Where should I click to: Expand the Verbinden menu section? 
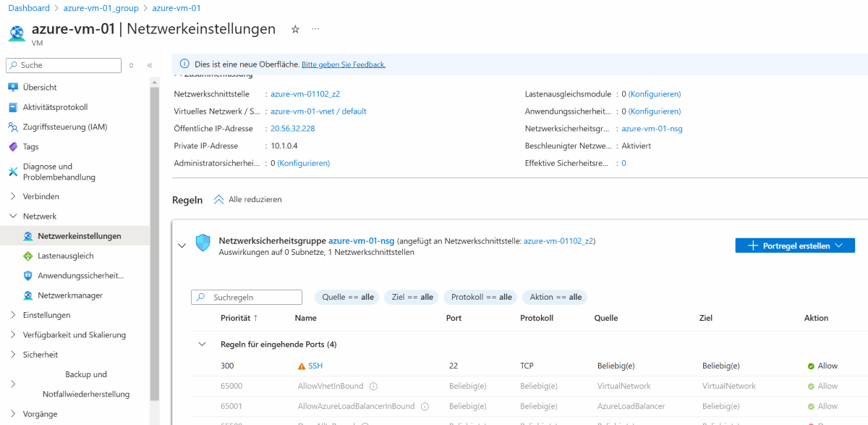click(x=13, y=196)
